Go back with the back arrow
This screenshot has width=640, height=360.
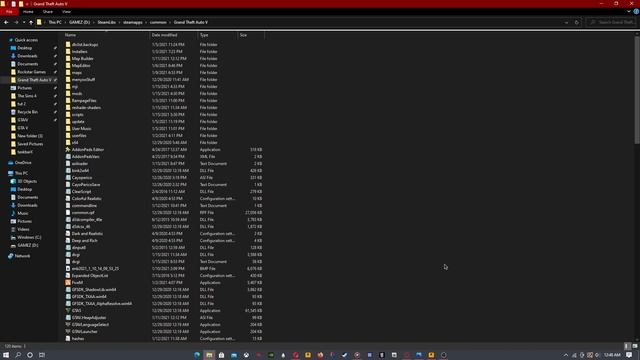pyautogui.click(x=6, y=22)
